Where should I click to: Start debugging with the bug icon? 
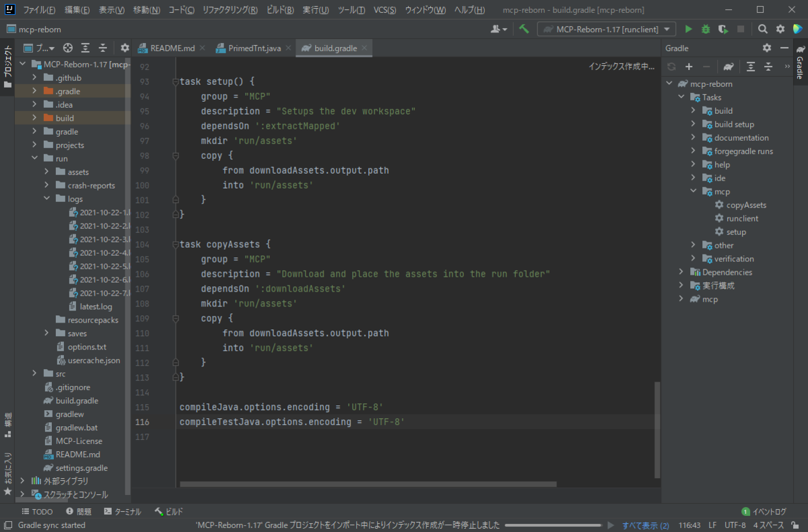pos(706,29)
